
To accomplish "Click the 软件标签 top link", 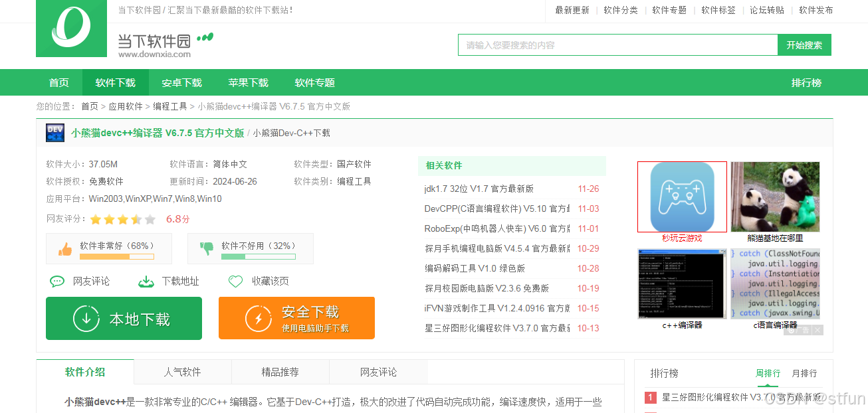I will coord(718,10).
